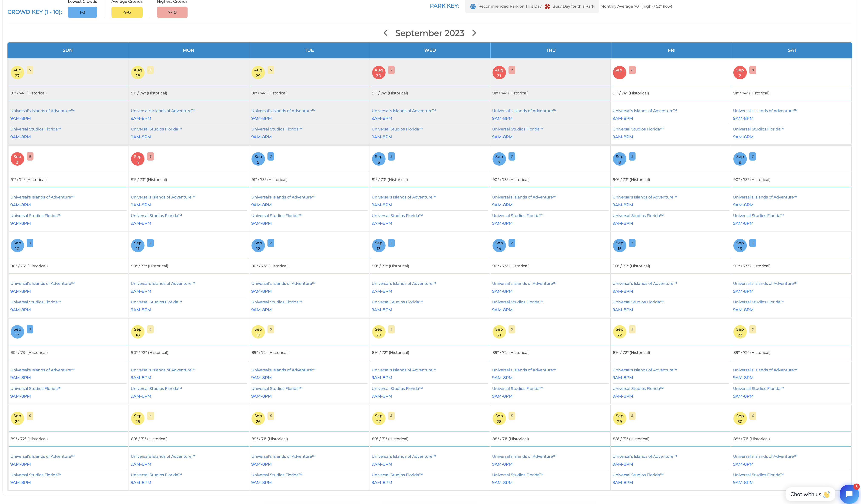Viewport: 861px width, 504px height.
Task: Select the yellow Sep 30 date circle
Action: point(740,418)
